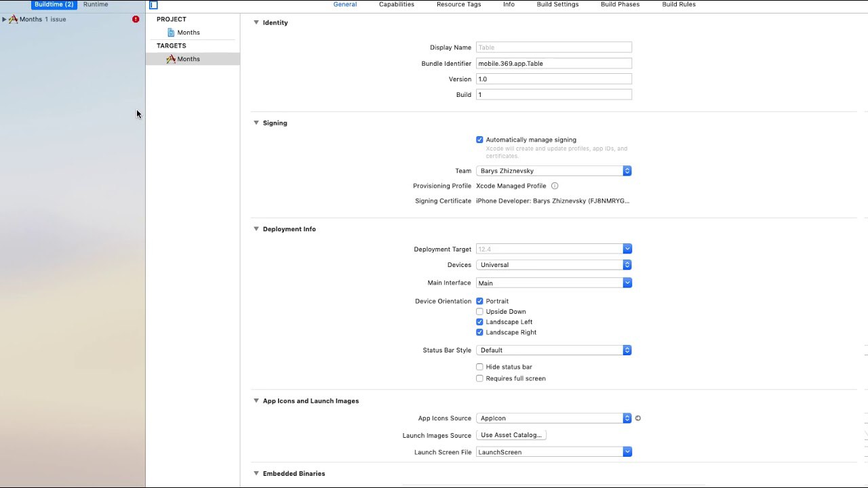Click the Bundle Identifier field

(x=554, y=63)
